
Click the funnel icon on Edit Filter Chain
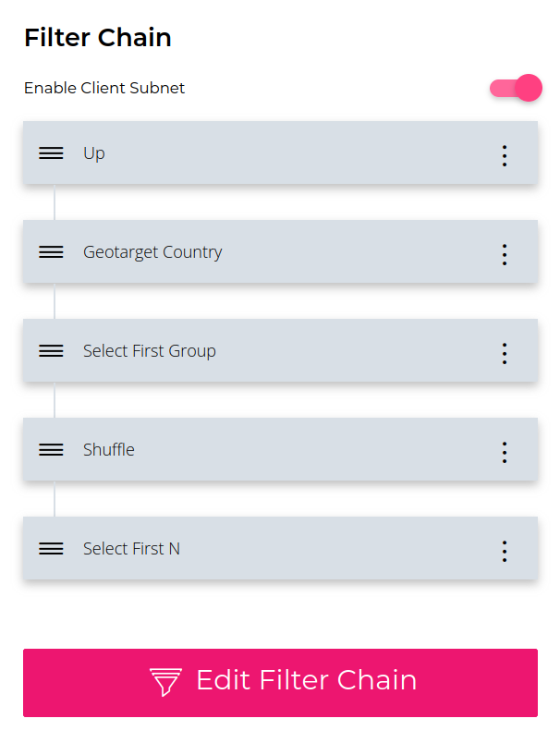tap(165, 682)
